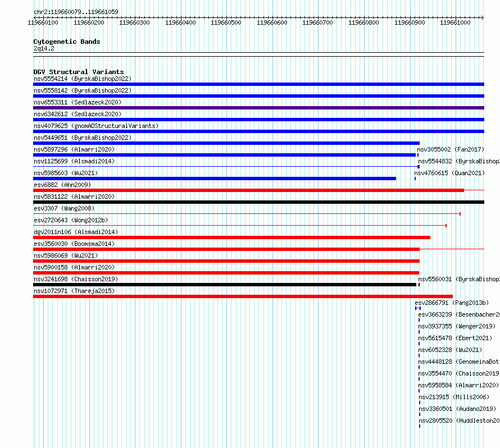Select nsv5985603 (Wu2021) label

tap(66, 173)
